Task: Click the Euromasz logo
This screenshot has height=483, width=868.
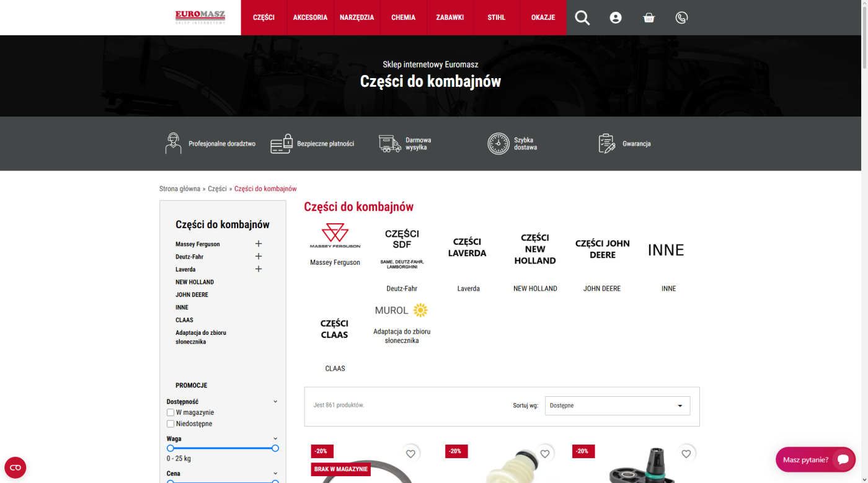Action: (200, 17)
